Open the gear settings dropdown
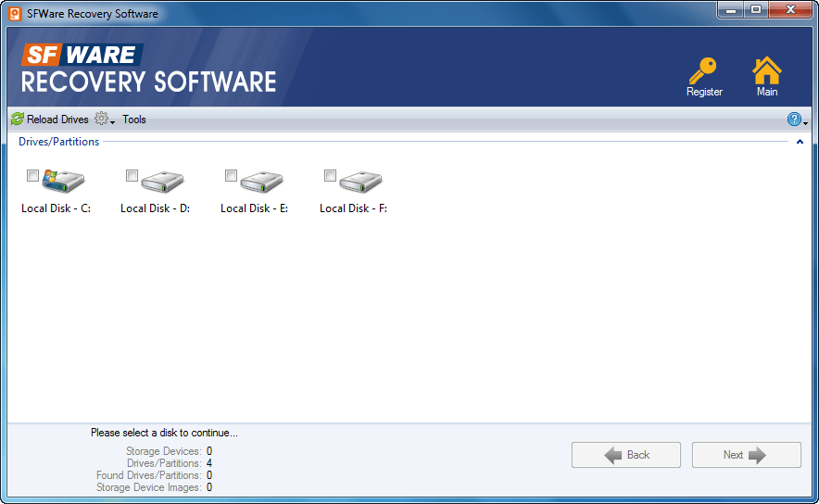819x504 pixels. (x=104, y=120)
